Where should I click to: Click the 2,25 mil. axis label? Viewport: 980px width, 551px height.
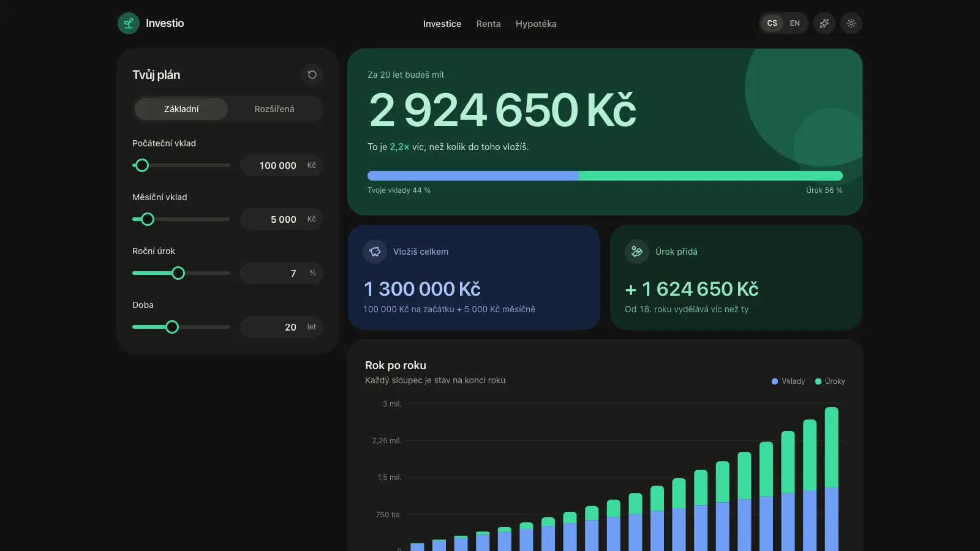pyautogui.click(x=386, y=441)
